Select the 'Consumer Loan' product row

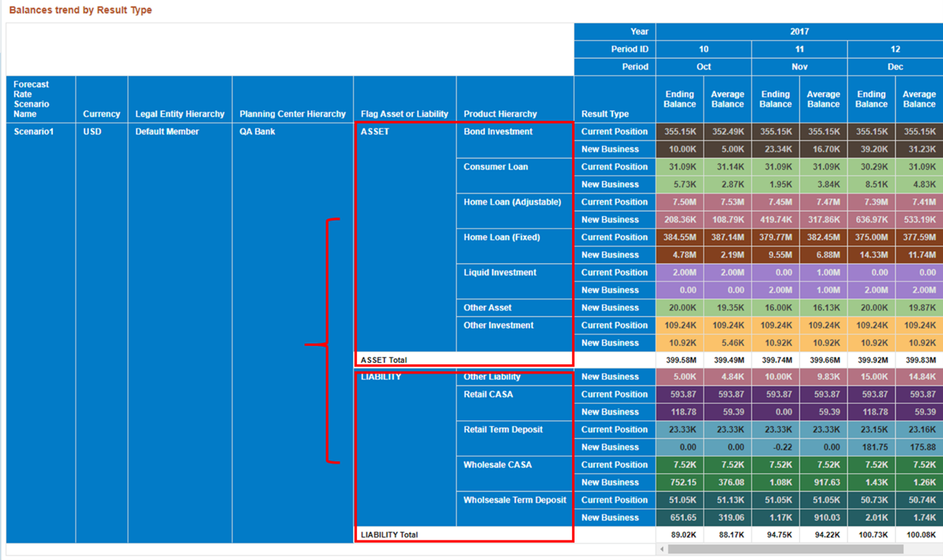click(516, 175)
